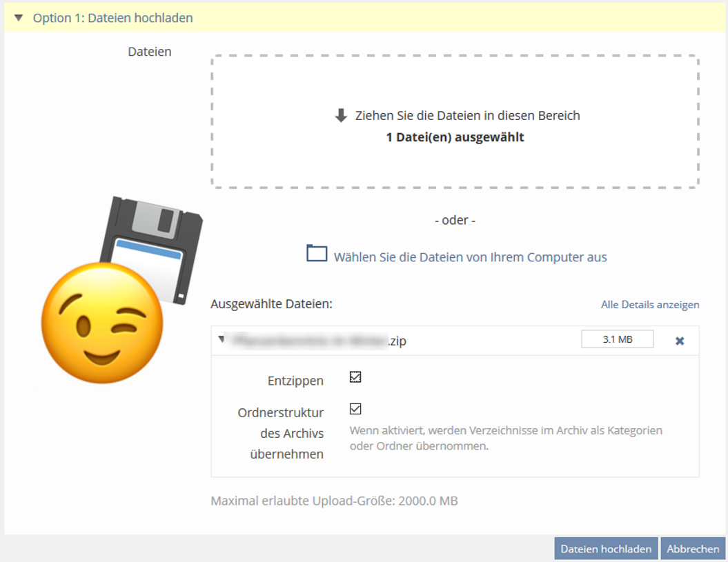Viewport: 728px width, 562px height.
Task: Click the 'Entzippen' label text
Action: click(295, 381)
